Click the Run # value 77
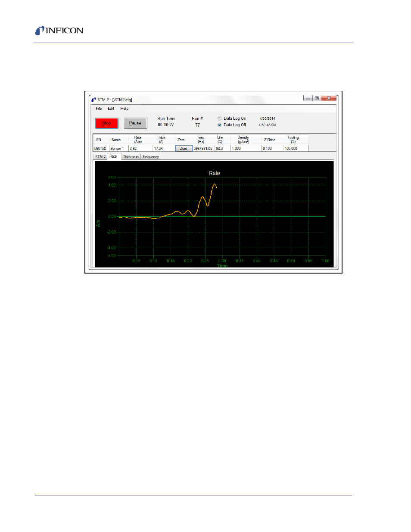 point(198,125)
